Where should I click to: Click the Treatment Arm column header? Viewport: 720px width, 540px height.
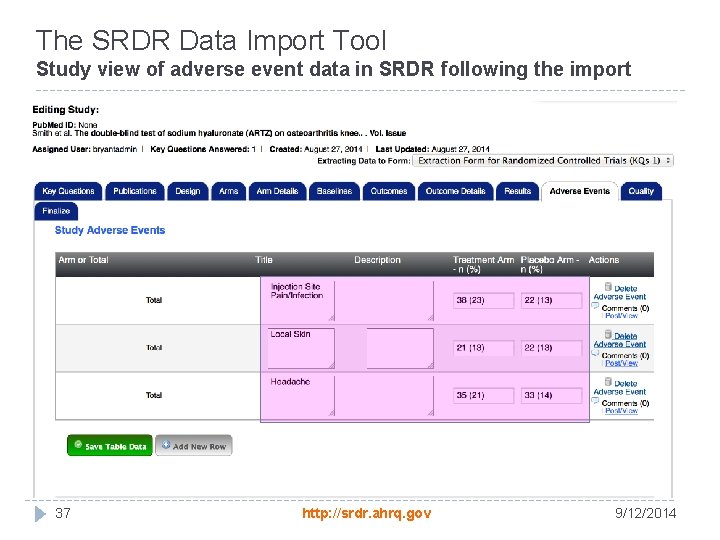point(483,264)
